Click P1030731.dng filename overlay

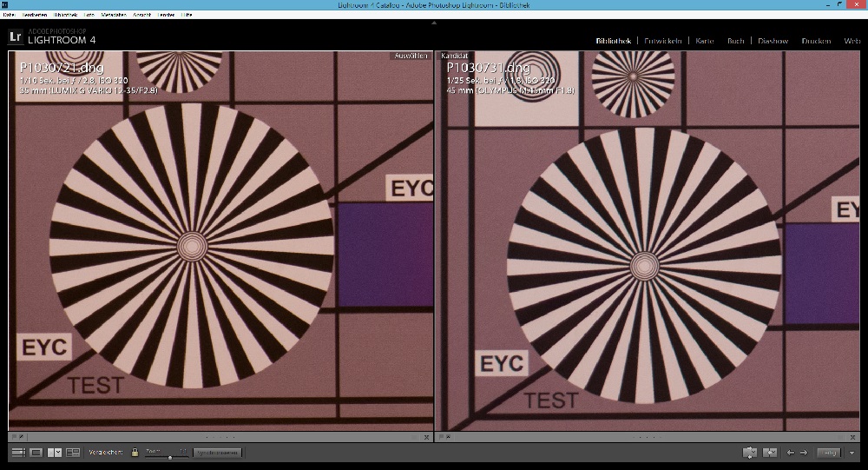coord(488,68)
